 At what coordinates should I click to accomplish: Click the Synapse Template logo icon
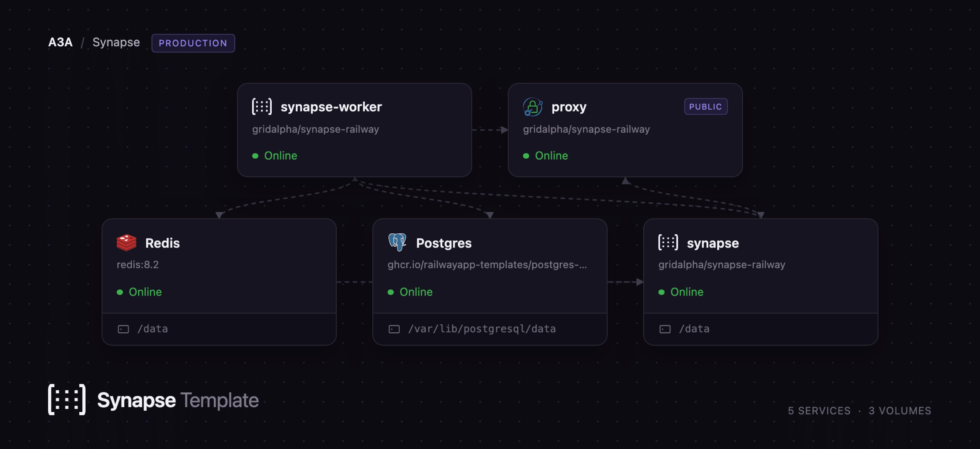tap(67, 399)
